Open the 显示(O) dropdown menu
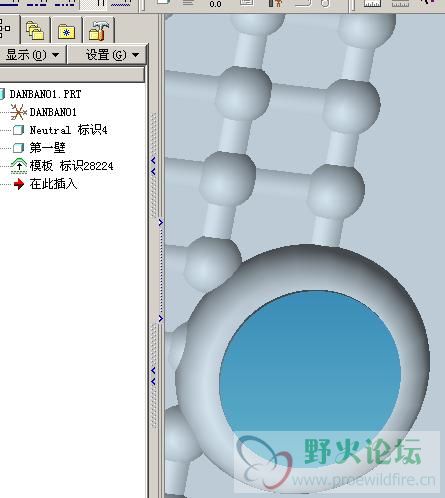Viewport: 445px width, 498px height. (33, 55)
